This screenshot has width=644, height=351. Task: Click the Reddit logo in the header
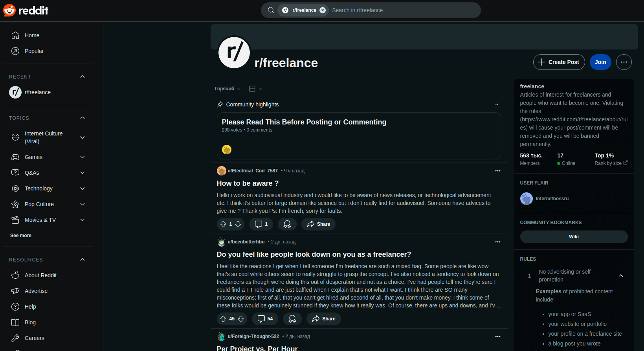tap(26, 10)
